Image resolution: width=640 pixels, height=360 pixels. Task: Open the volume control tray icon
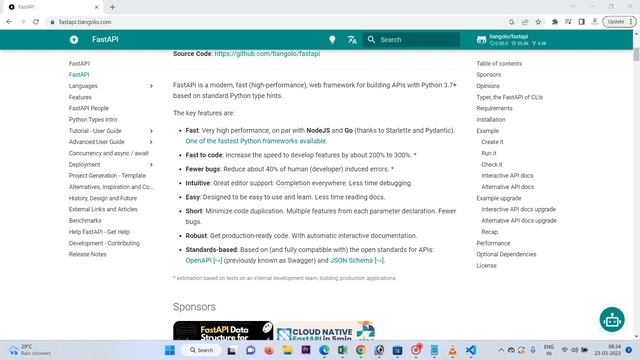pyautogui.click(x=575, y=350)
